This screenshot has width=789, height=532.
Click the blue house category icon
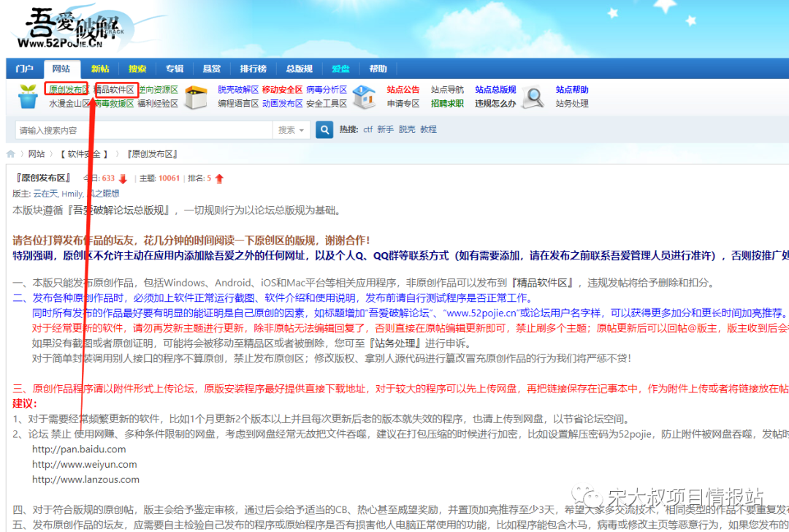tap(365, 96)
